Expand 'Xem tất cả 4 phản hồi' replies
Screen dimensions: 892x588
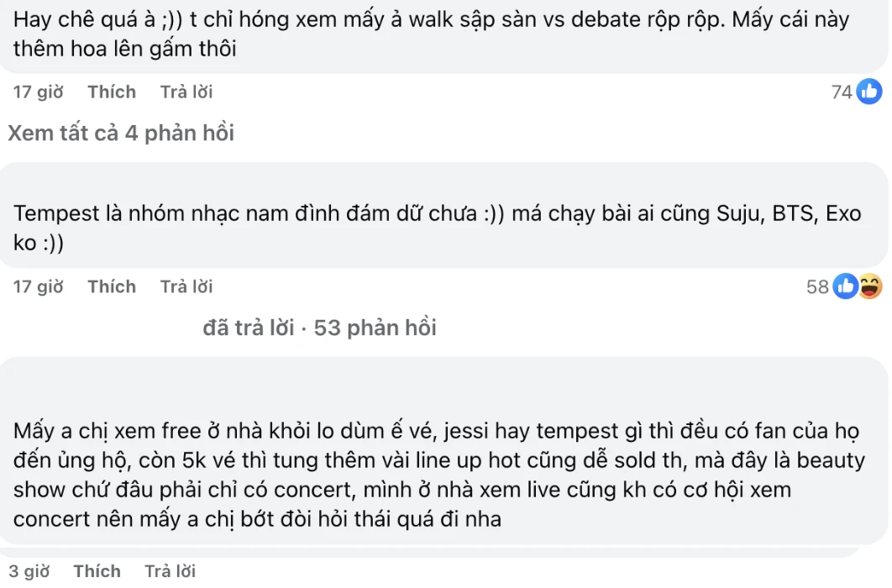(121, 133)
